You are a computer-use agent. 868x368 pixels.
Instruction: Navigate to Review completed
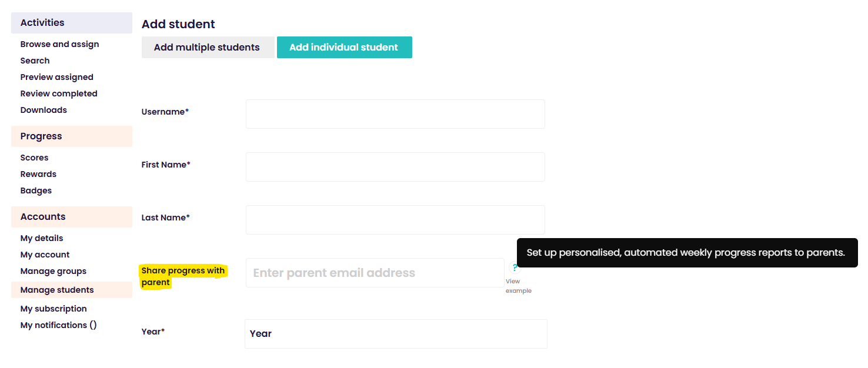coord(59,93)
